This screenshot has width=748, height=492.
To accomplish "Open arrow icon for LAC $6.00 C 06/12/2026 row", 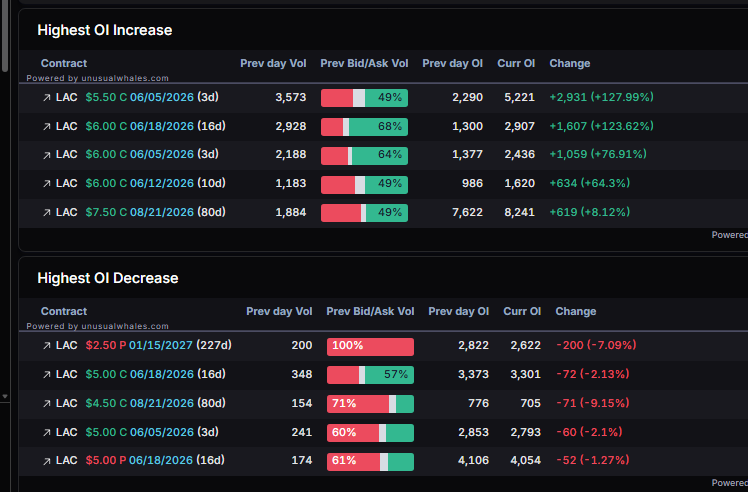I will point(47,184).
